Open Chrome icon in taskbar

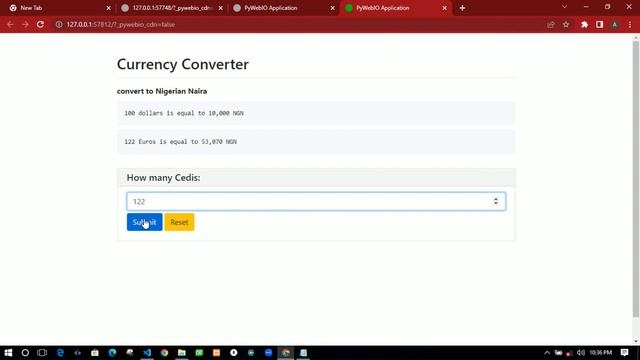tap(164, 353)
